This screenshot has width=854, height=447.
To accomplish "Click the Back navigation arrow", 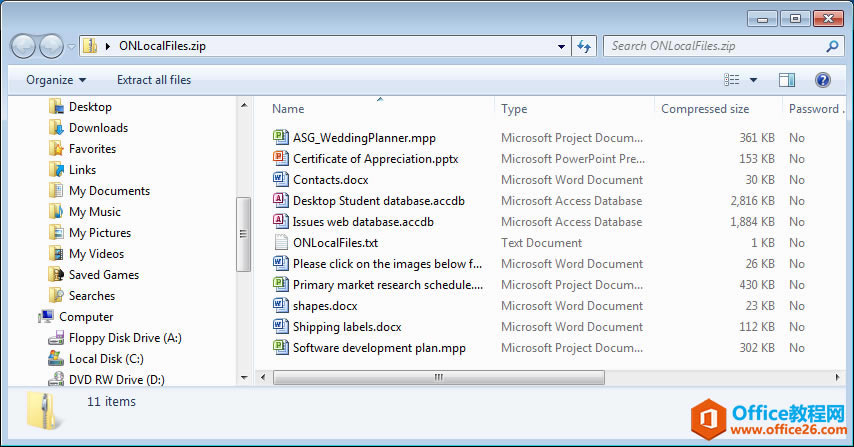I will point(24,46).
